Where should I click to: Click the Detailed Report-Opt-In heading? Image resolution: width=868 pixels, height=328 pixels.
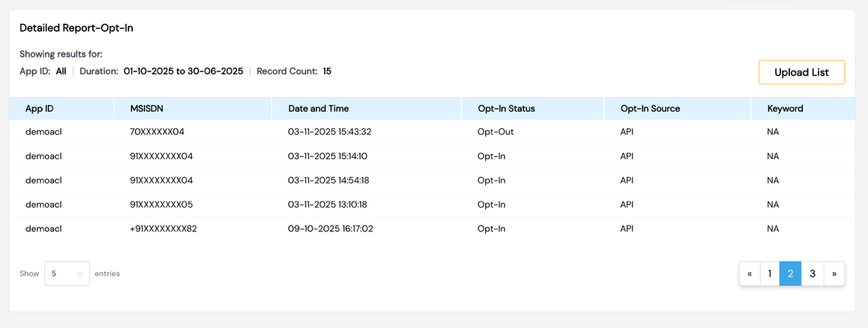click(x=76, y=28)
